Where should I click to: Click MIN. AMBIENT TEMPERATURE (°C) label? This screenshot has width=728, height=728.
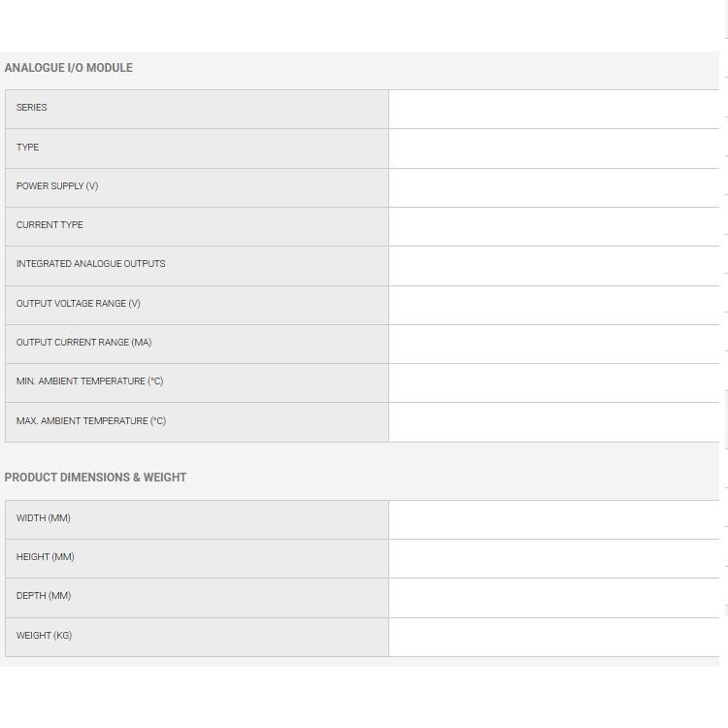point(89,381)
